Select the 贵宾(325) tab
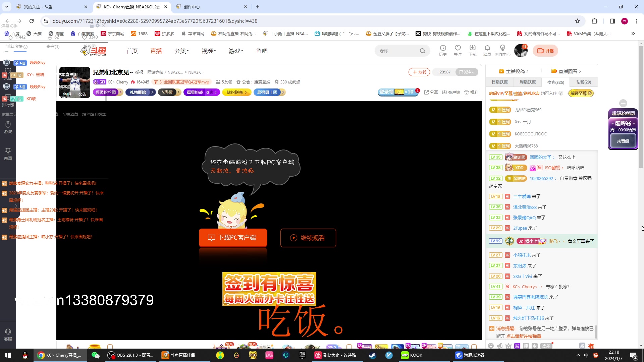 pos(555,82)
